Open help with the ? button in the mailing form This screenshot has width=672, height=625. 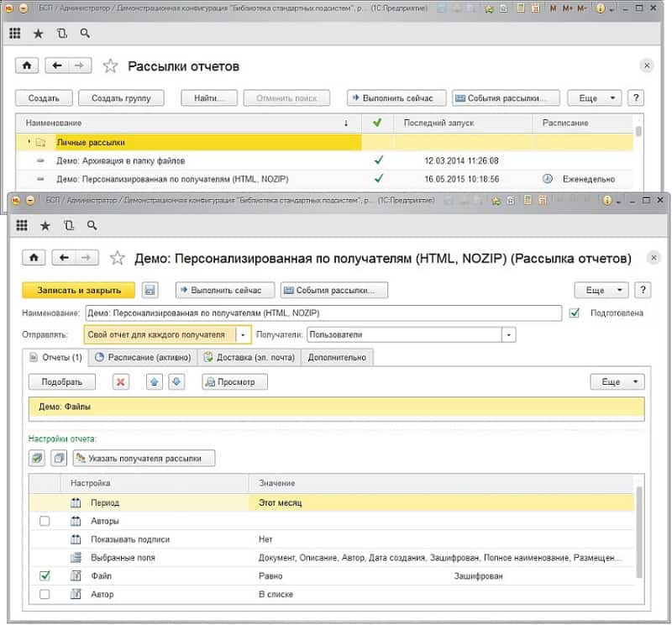(x=643, y=290)
